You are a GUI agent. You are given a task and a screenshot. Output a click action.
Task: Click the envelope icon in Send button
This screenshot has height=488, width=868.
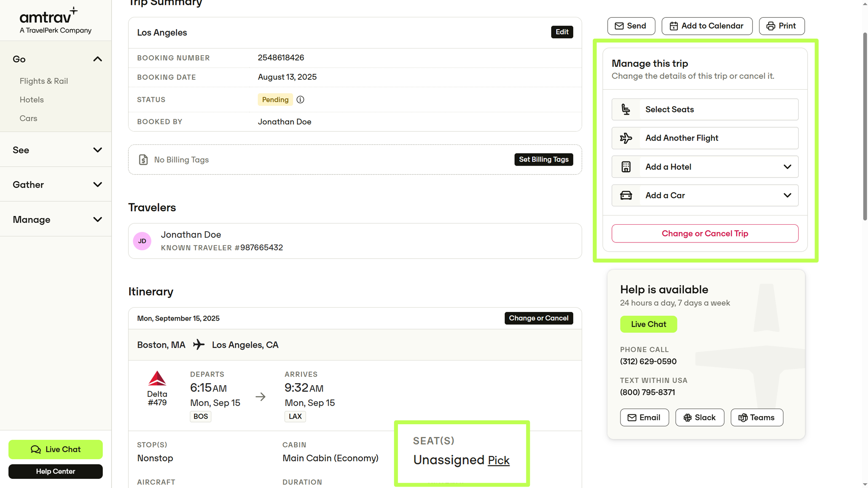[x=619, y=26]
